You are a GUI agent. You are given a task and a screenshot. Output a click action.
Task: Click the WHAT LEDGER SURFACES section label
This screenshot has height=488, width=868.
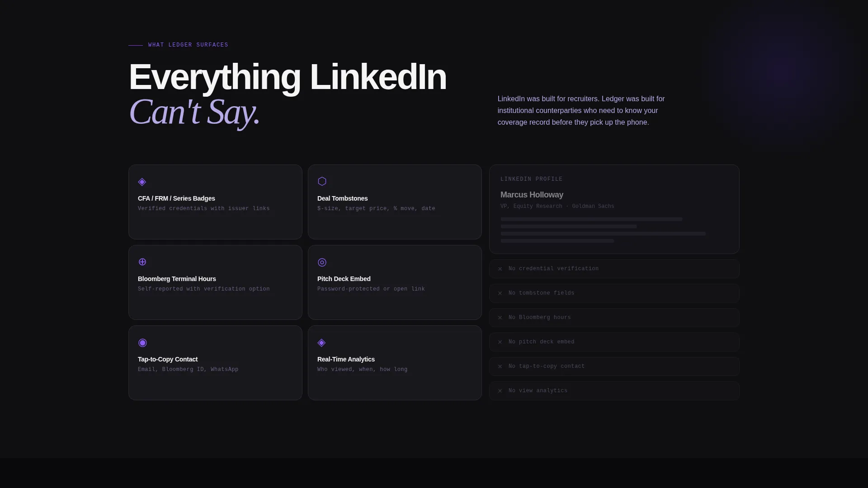click(x=188, y=45)
